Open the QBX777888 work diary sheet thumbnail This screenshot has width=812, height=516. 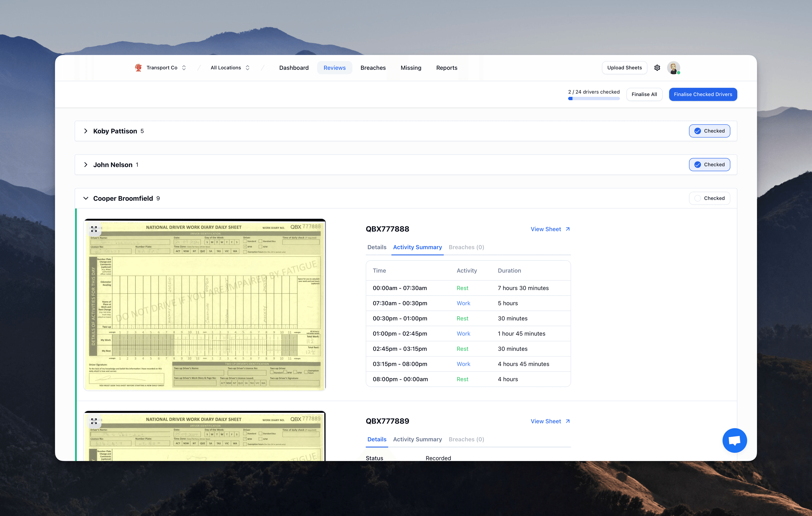pos(205,305)
